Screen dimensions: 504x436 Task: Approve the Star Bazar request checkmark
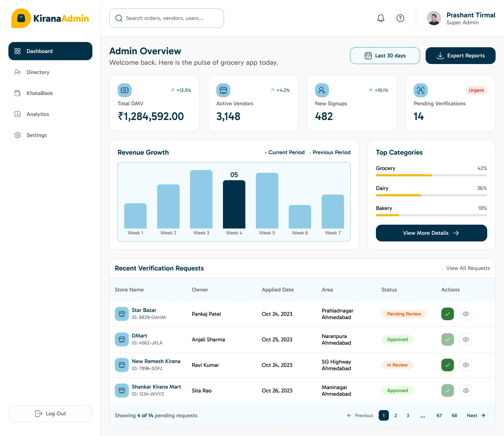[x=448, y=314]
